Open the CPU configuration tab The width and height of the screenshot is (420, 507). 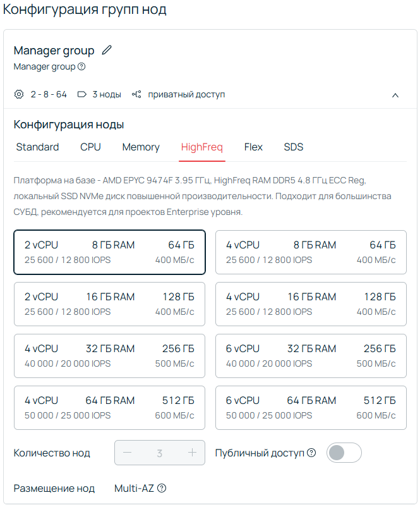[90, 147]
